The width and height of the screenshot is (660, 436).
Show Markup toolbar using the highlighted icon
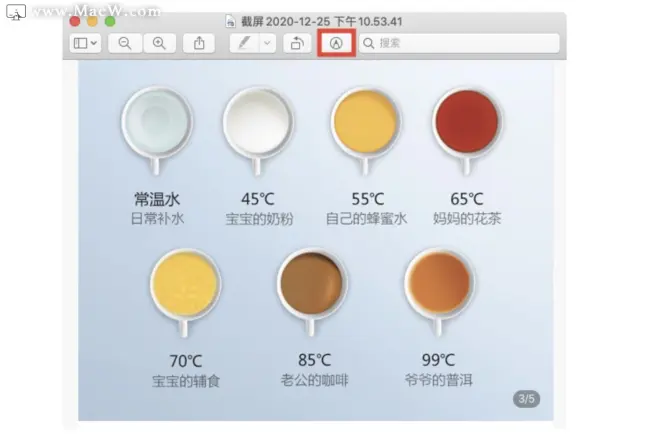tap(336, 43)
